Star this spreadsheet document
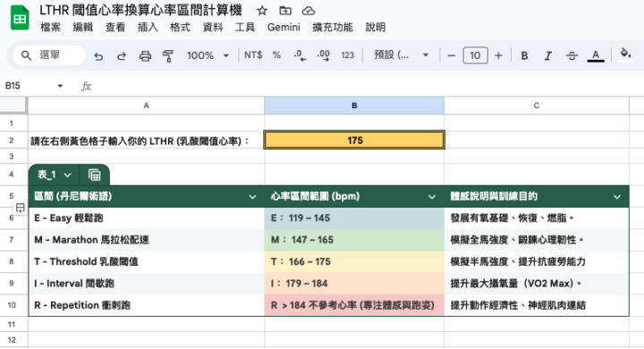The image size is (644, 349). [262, 11]
